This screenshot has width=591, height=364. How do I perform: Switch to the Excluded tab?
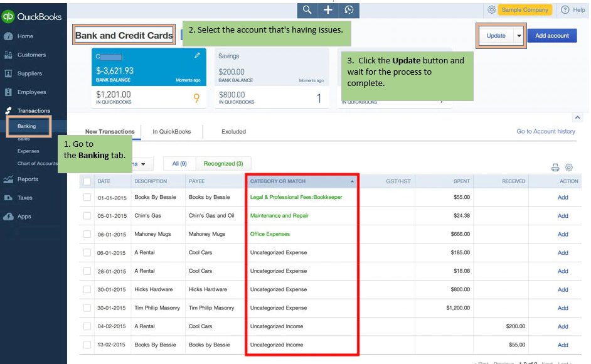pos(233,132)
